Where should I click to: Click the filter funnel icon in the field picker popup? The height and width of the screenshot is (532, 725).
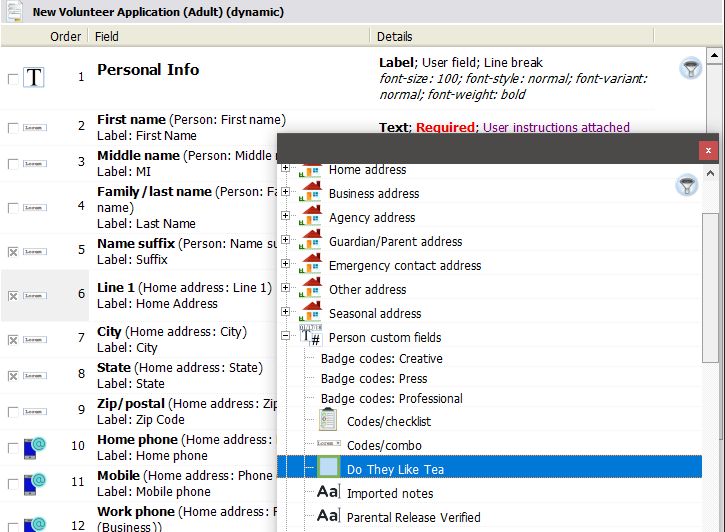686,185
